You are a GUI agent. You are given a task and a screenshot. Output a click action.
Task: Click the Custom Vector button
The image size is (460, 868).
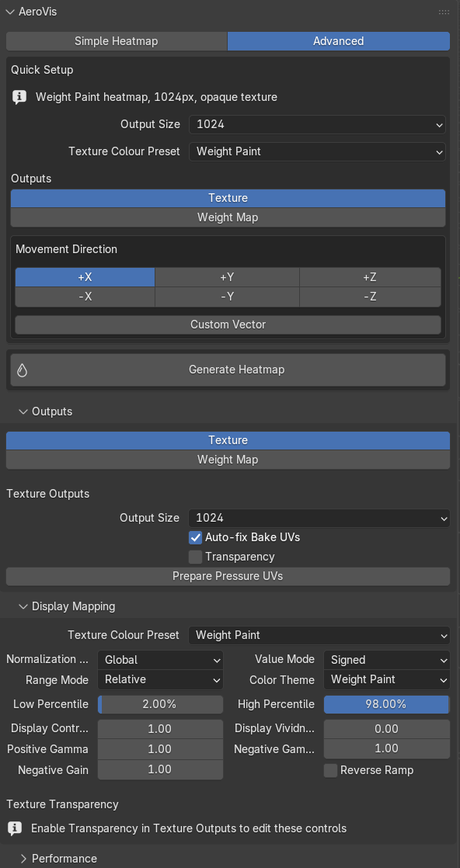click(x=228, y=325)
